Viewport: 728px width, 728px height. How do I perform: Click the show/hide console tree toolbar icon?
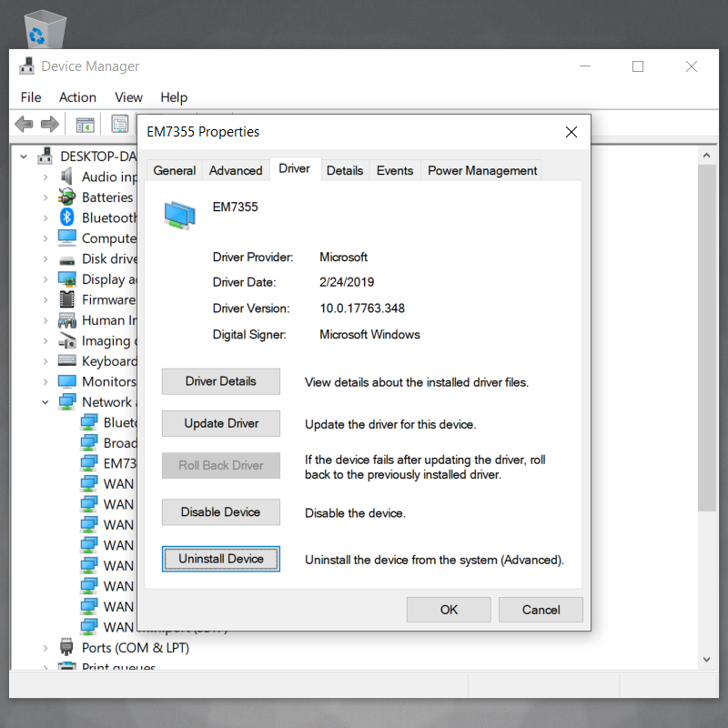pyautogui.click(x=85, y=125)
